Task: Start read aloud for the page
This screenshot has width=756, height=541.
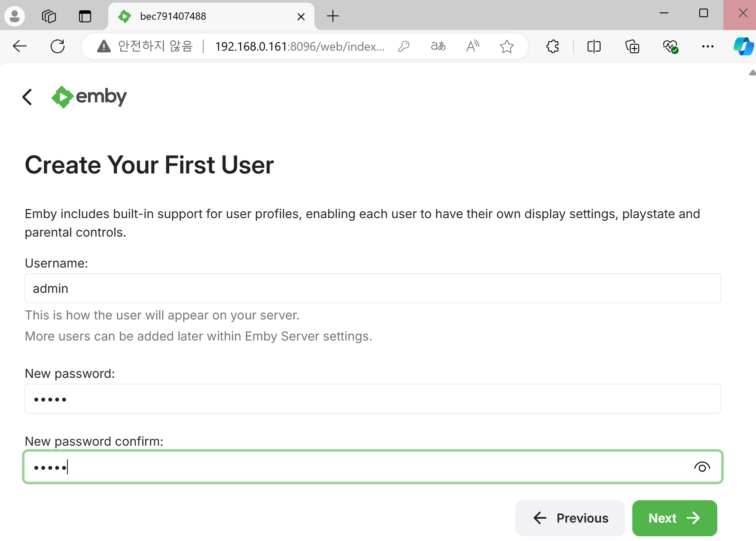Action: 472,46
